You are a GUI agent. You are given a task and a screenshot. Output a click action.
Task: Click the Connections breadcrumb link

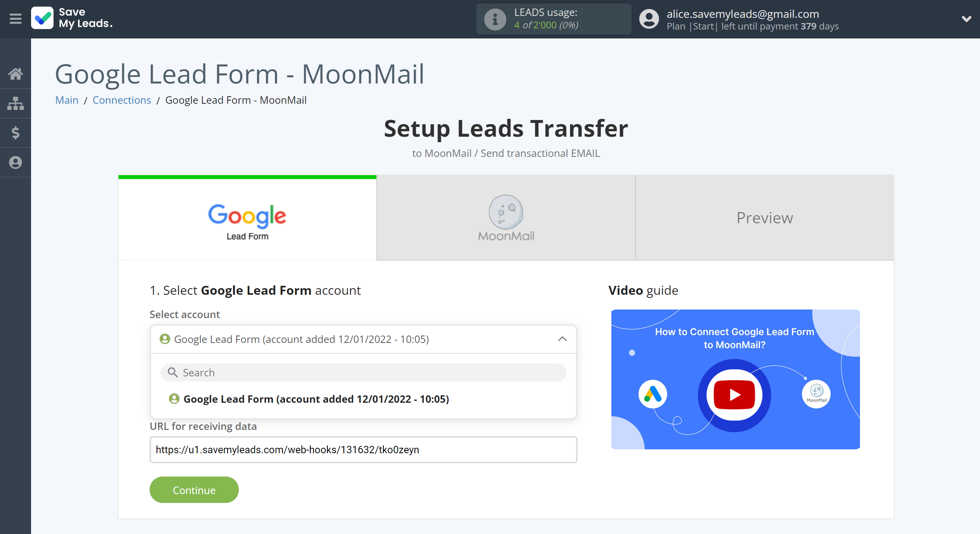tap(122, 99)
